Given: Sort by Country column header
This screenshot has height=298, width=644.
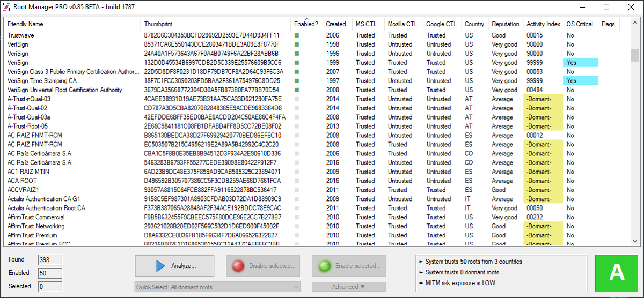Looking at the screenshot, I should point(475,24).
